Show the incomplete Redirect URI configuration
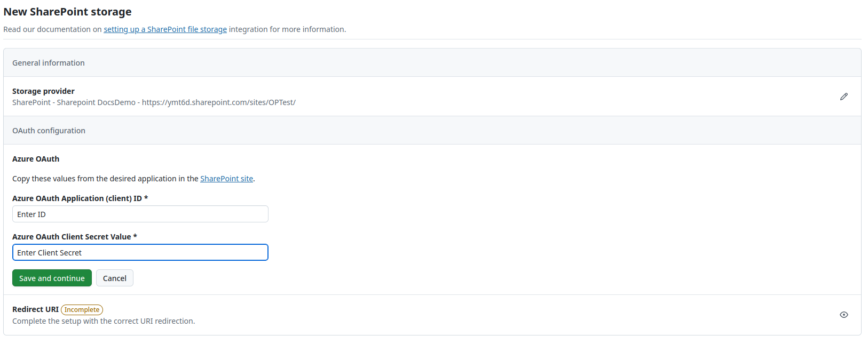 (843, 315)
